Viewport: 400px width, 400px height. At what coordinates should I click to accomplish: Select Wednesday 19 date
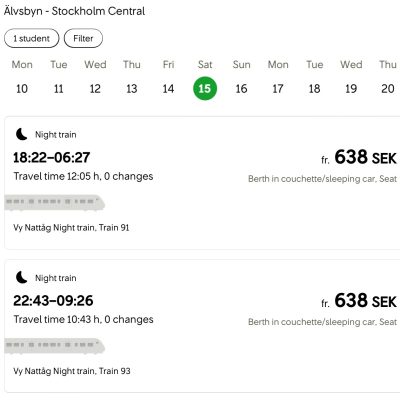point(351,78)
